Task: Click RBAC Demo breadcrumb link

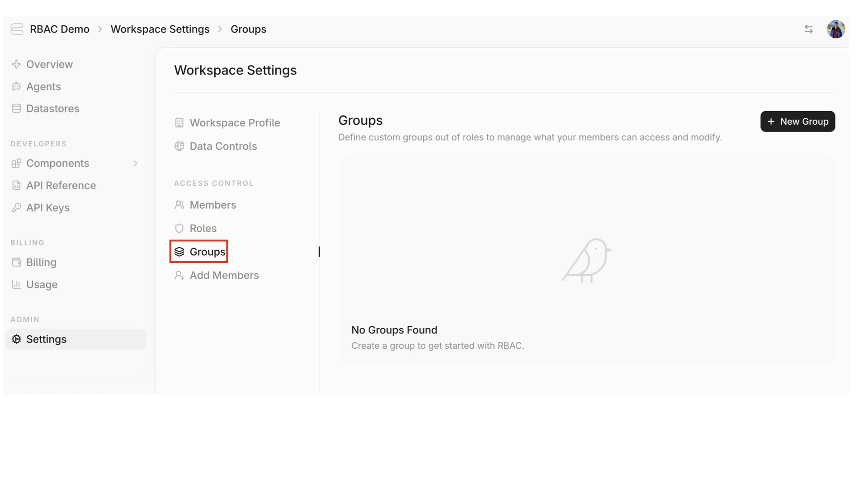Action: (59, 29)
